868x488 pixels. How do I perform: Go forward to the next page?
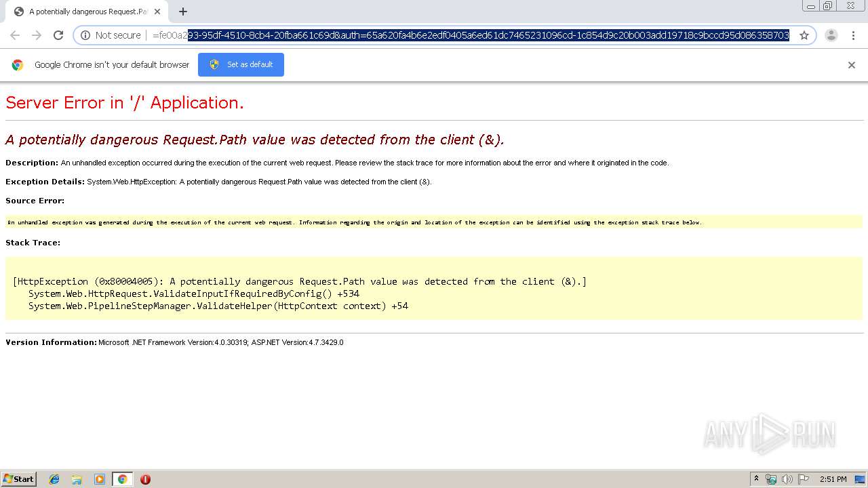click(x=37, y=35)
